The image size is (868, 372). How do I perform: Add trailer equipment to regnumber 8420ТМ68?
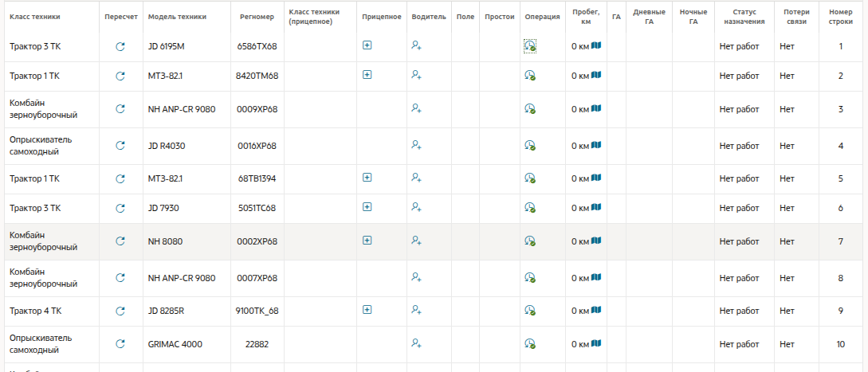point(367,74)
